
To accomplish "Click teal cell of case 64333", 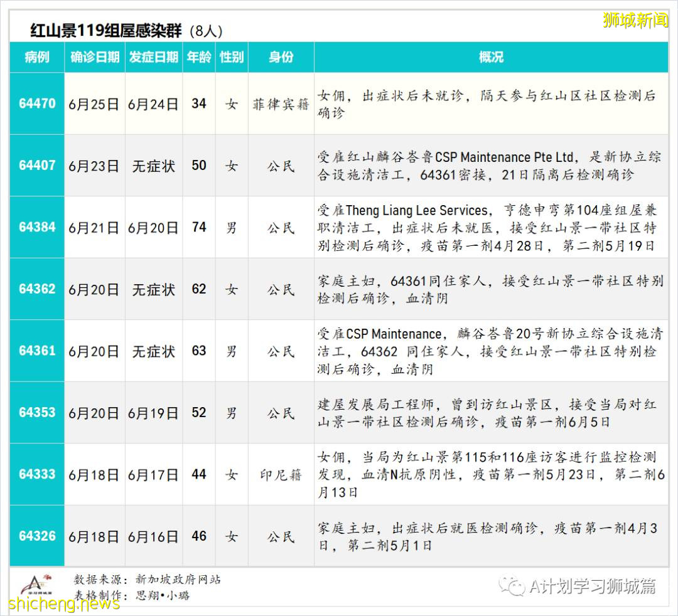I will pyautogui.click(x=36, y=474).
